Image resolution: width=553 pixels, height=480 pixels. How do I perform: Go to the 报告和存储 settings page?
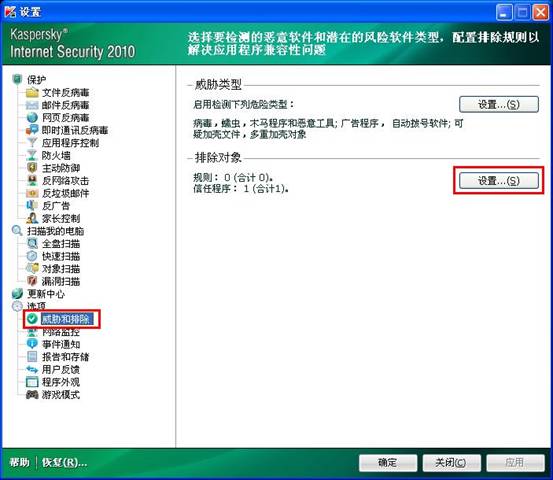click(x=65, y=357)
